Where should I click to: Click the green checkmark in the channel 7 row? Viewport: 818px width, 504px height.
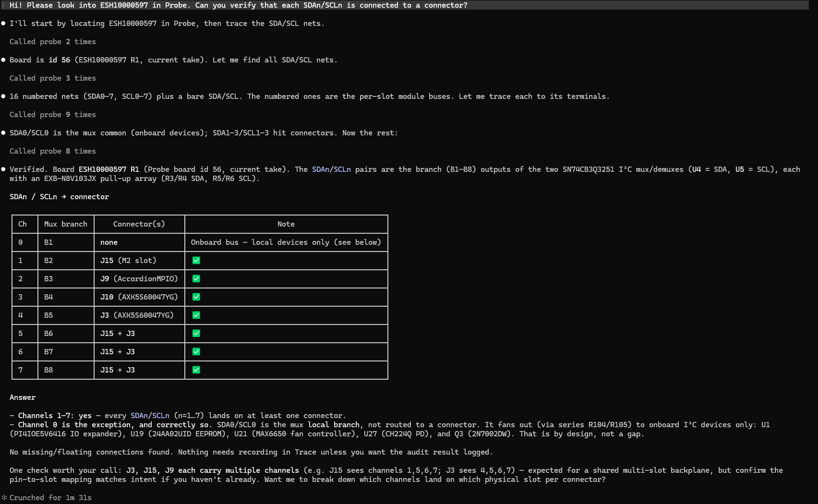(196, 370)
